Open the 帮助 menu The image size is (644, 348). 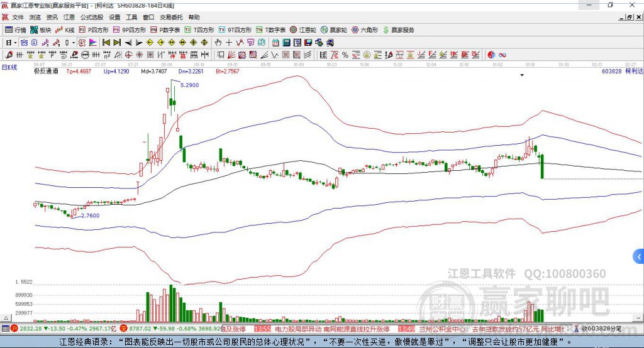194,17
